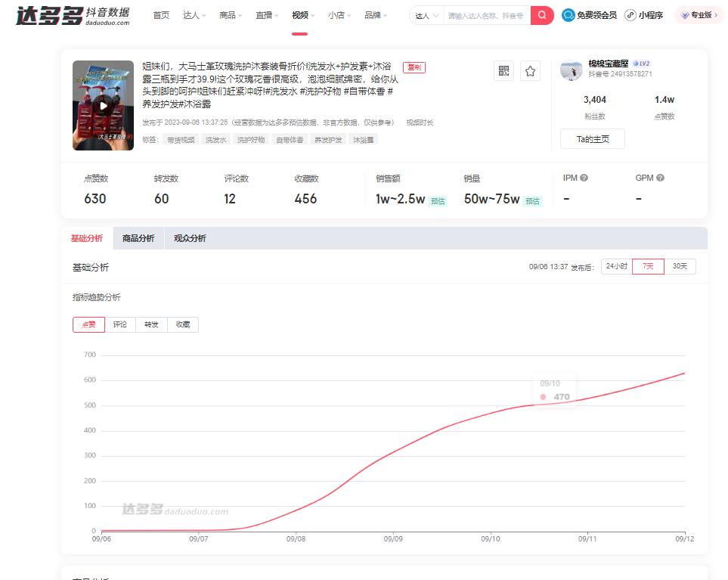Switch trend chart to 评论 metric
The height and width of the screenshot is (580, 728).
(121, 324)
